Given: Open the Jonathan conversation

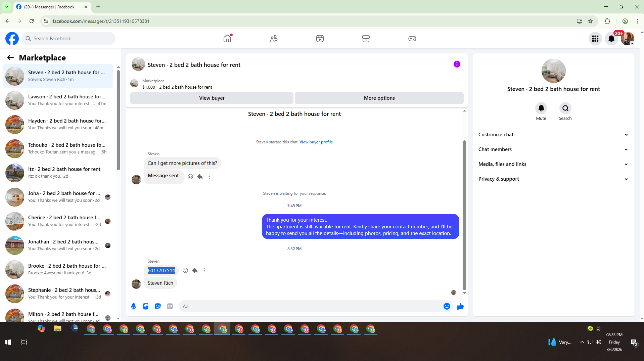Looking at the screenshot, I should point(58,245).
